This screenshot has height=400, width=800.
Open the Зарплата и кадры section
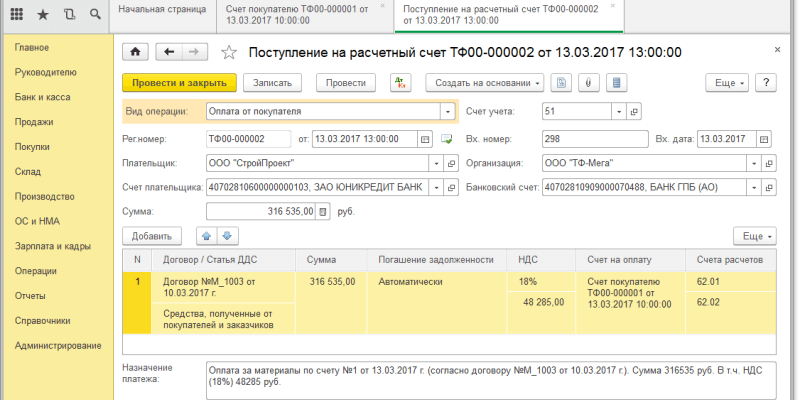(x=53, y=246)
